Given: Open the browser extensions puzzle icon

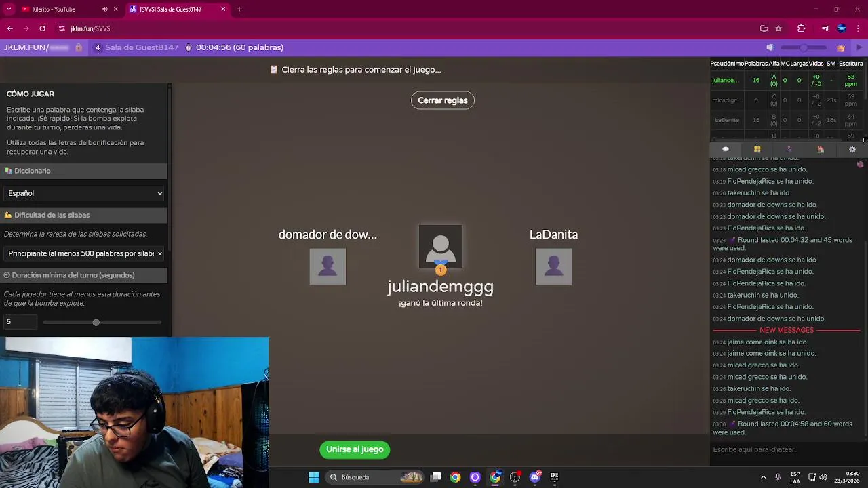Looking at the screenshot, I should [x=801, y=28].
